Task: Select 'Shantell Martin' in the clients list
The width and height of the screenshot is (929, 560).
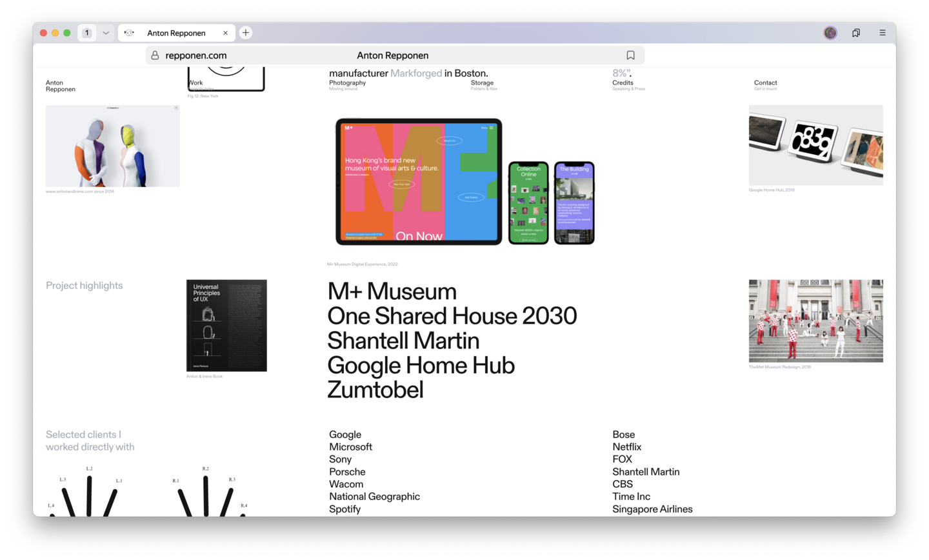Action: pos(646,472)
